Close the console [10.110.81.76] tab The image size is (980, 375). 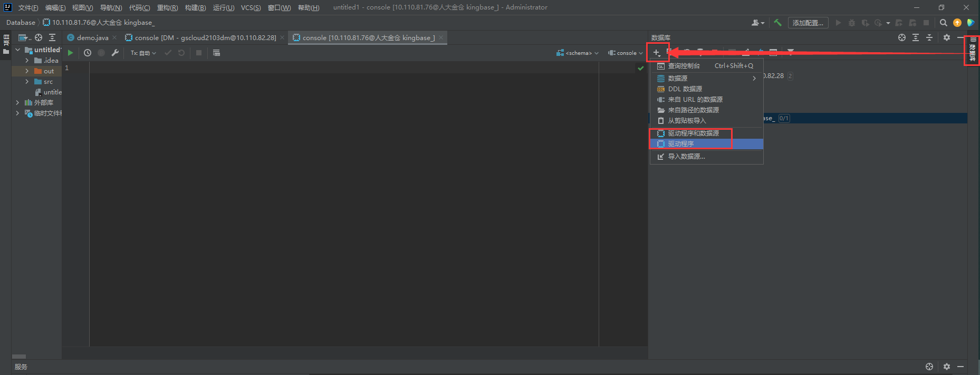click(441, 37)
